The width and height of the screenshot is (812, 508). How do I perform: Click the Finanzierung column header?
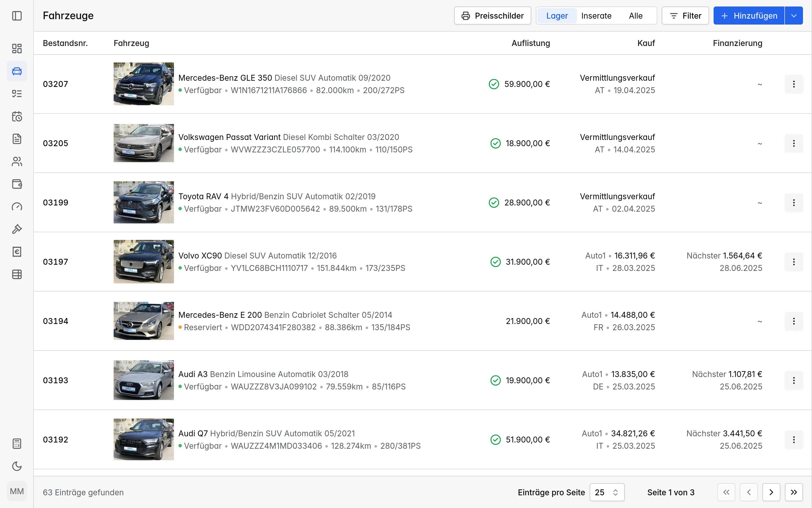[738, 43]
